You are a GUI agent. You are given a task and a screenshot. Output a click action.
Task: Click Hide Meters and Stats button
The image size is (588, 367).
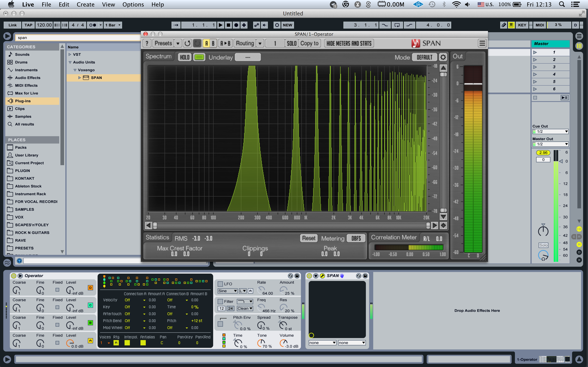coord(349,43)
